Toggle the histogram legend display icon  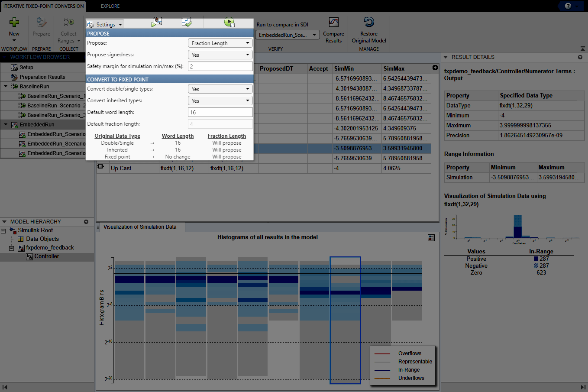[x=431, y=237]
